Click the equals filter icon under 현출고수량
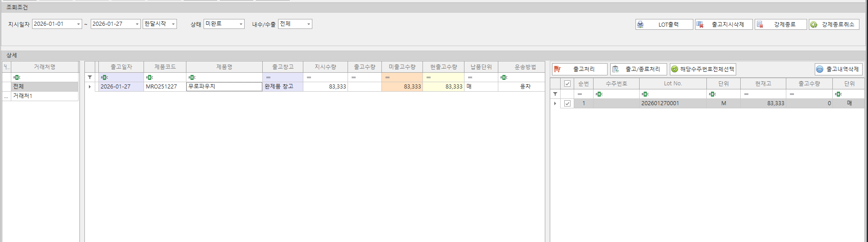 (x=428, y=78)
